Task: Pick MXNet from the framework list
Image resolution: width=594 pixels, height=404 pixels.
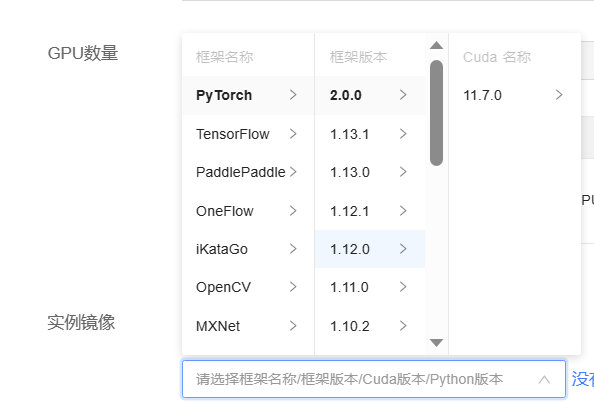Action: (248, 326)
